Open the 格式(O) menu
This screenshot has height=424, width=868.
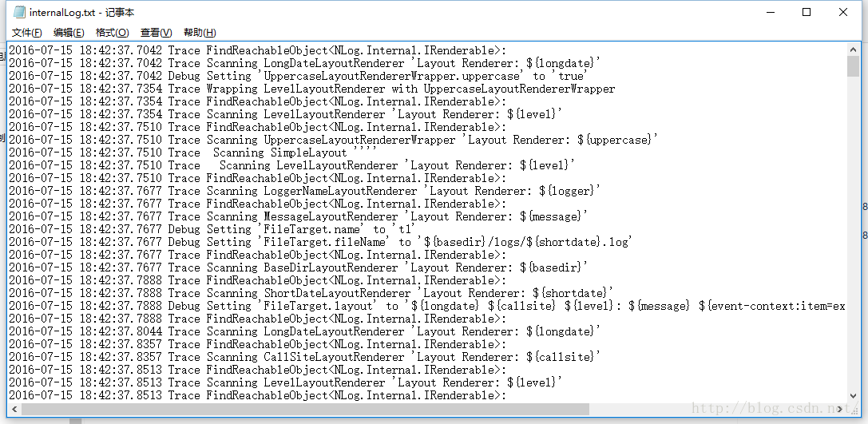113,33
